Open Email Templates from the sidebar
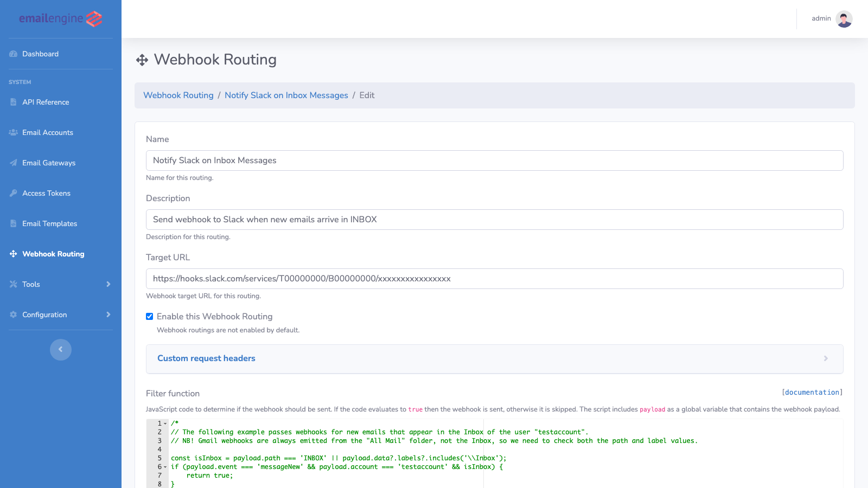The width and height of the screenshot is (868, 488). (49, 223)
